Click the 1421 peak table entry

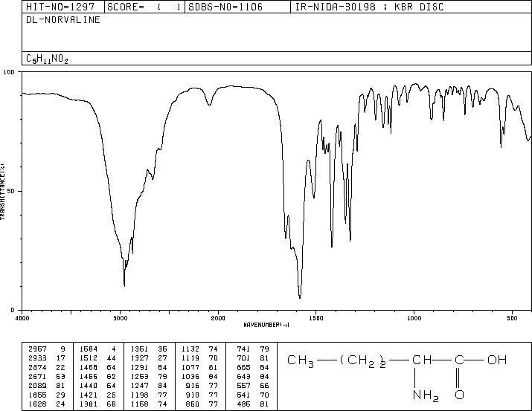click(89, 395)
